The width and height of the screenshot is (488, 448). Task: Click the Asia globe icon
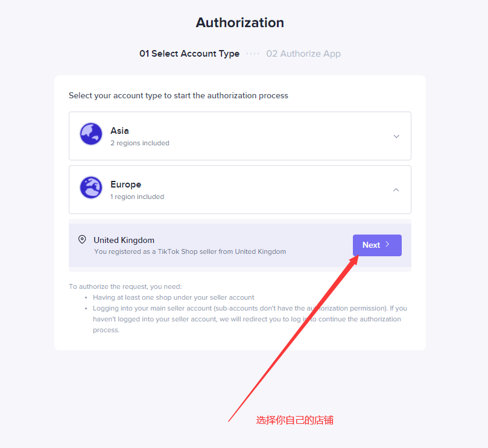coord(91,134)
